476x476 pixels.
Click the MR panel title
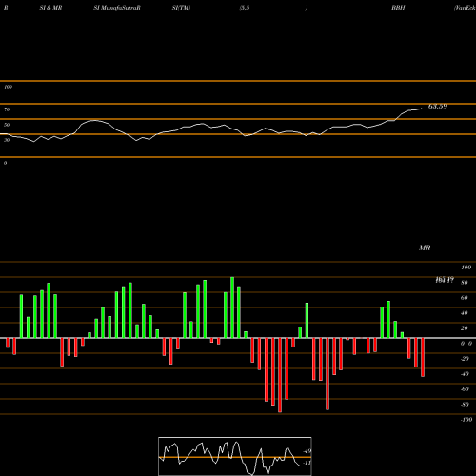425,248
